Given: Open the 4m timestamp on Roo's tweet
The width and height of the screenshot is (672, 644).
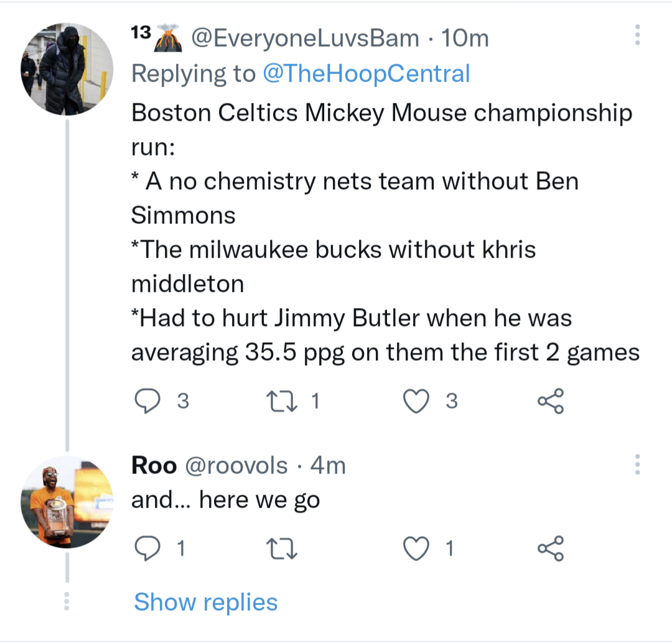Looking at the screenshot, I should 327,465.
